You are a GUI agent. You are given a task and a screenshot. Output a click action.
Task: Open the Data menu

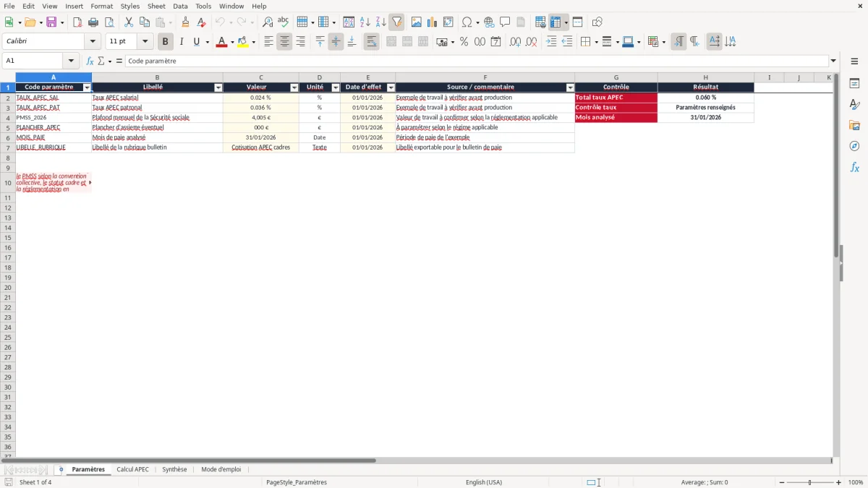click(x=180, y=6)
